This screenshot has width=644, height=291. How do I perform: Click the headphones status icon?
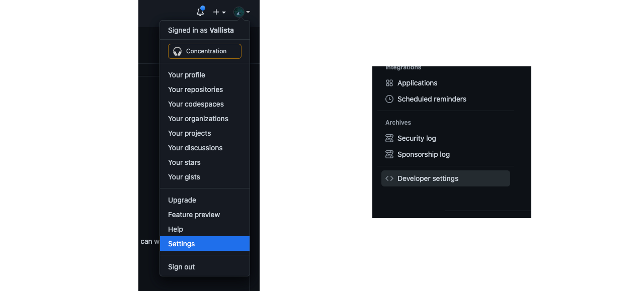pos(177,51)
